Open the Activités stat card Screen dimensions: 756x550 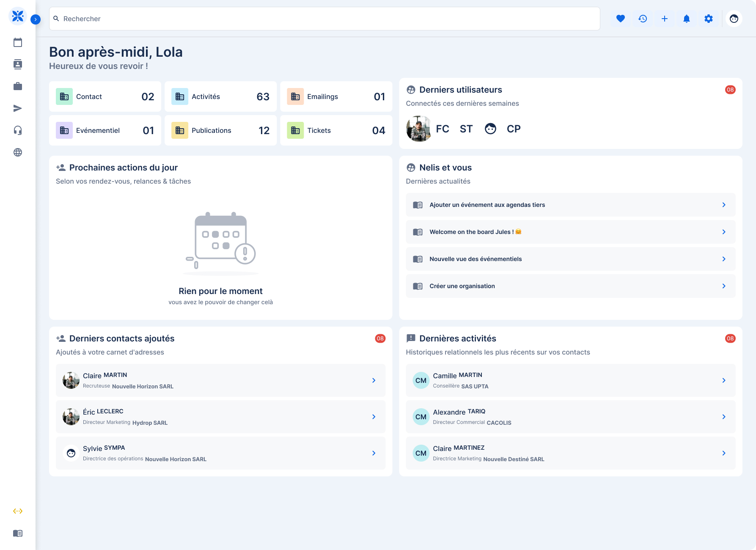tap(220, 96)
